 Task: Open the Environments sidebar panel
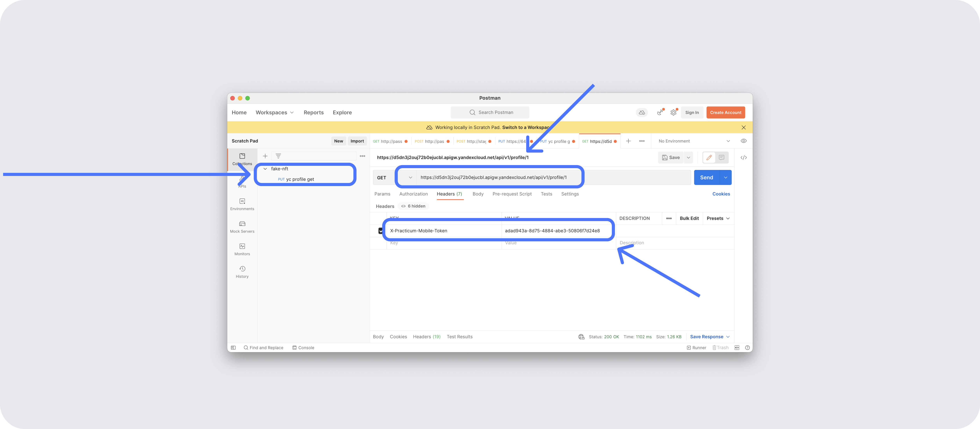click(x=242, y=204)
